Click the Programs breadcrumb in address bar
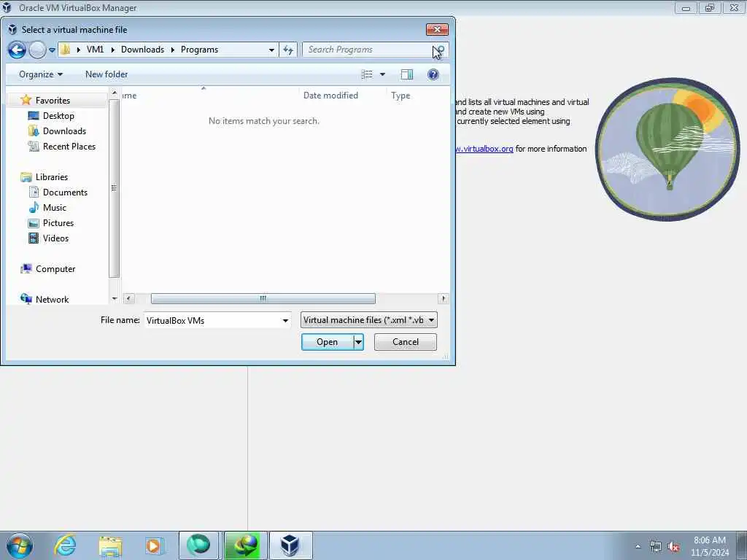The height and width of the screenshot is (560, 747). [x=199, y=50]
